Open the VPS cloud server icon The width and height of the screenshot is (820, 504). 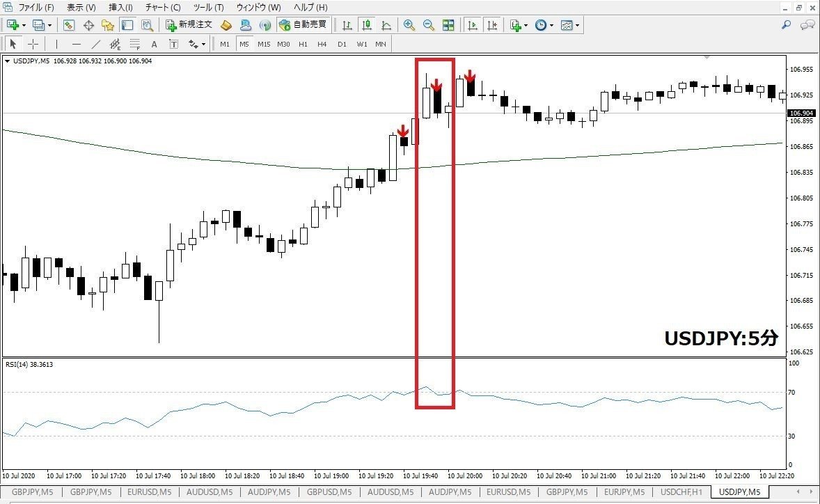tap(245, 24)
